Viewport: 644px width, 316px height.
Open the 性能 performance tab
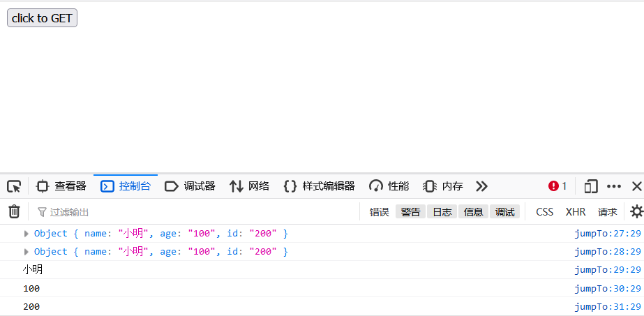(389, 186)
